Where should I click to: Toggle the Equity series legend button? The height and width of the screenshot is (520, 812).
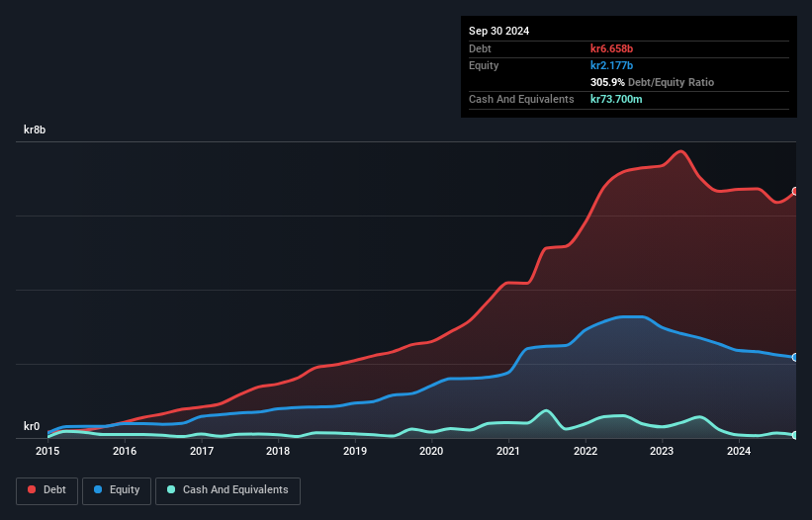[117, 490]
